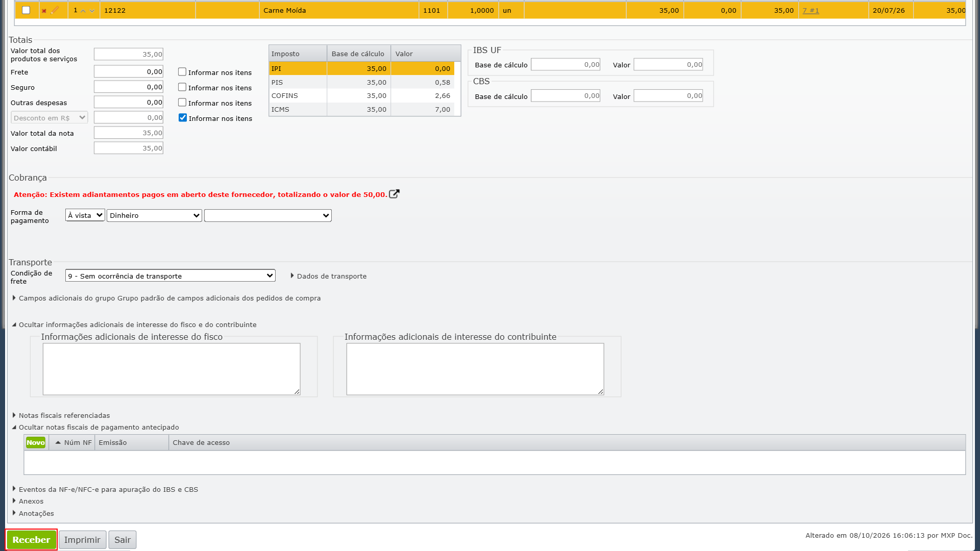Select the COFINS row in tax table
980x551 pixels.
tap(361, 95)
